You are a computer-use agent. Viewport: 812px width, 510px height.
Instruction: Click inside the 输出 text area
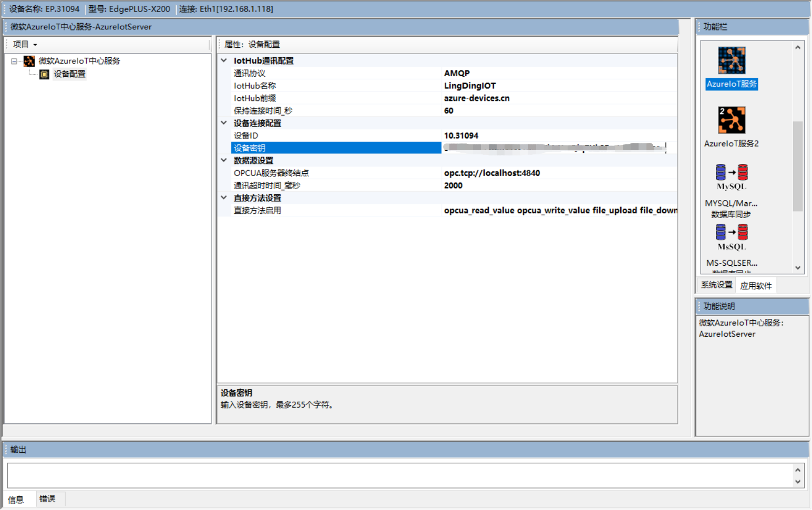[x=400, y=475]
